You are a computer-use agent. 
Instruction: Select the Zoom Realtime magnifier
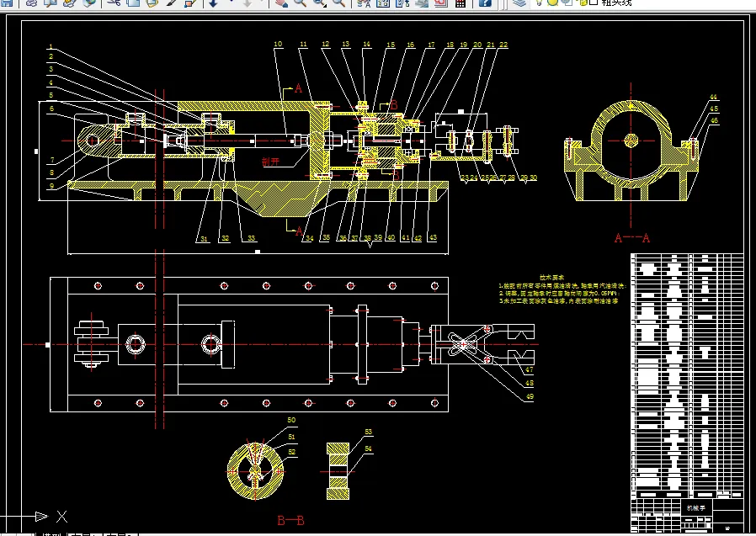pyautogui.click(x=300, y=3)
